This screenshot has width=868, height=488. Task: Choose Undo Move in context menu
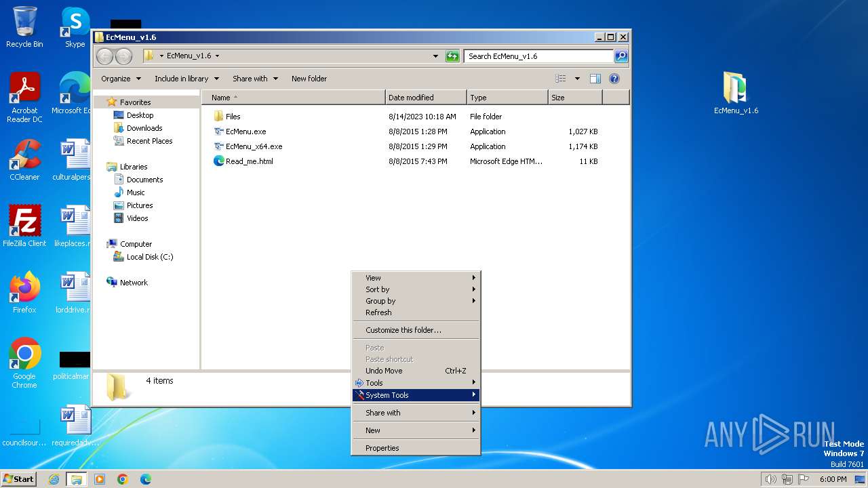(x=416, y=371)
